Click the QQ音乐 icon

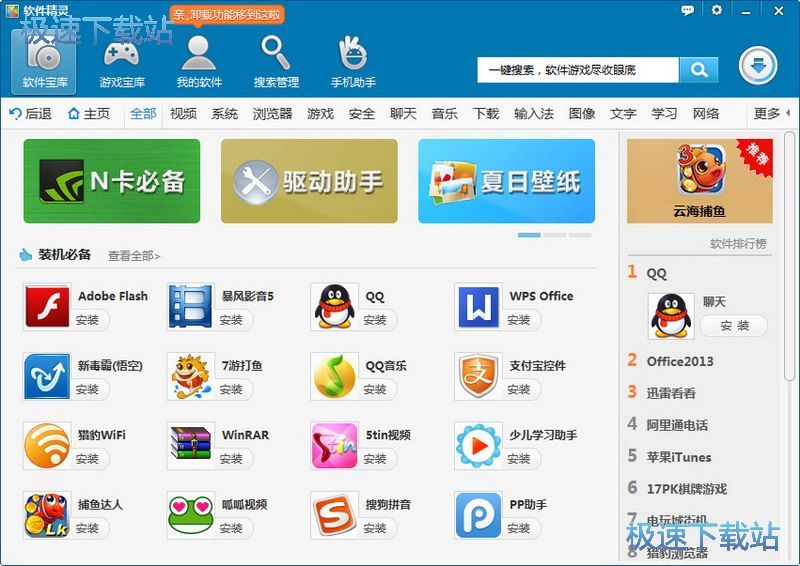click(334, 376)
